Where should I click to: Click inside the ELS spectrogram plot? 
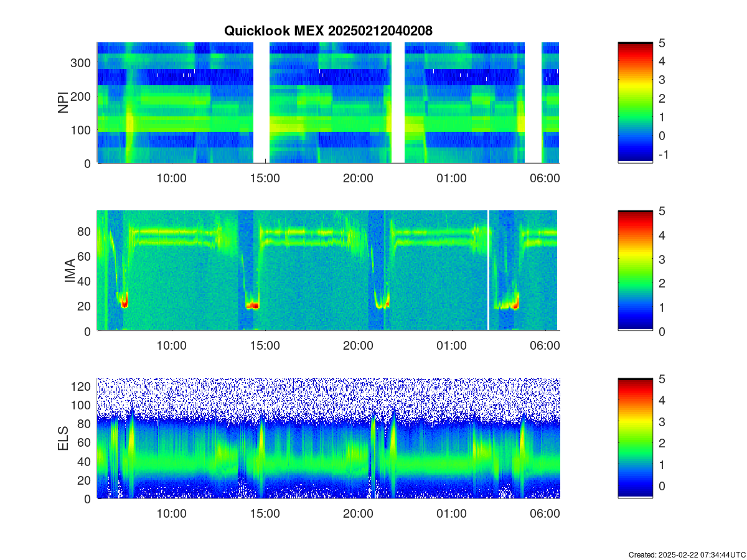tap(328, 438)
